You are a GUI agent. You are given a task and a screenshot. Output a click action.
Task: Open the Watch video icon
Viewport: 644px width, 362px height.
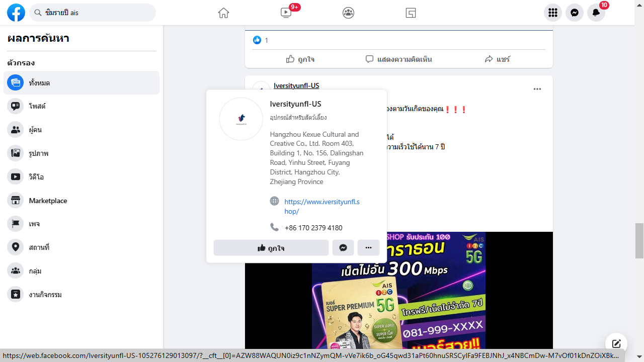tap(286, 13)
